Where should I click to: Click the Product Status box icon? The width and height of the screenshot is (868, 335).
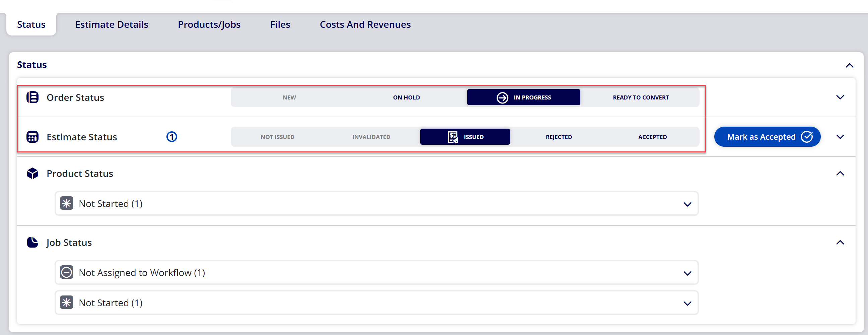tap(32, 174)
